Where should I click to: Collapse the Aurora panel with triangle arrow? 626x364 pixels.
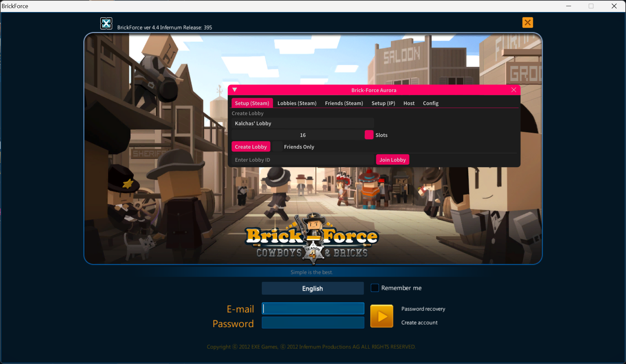pos(235,90)
